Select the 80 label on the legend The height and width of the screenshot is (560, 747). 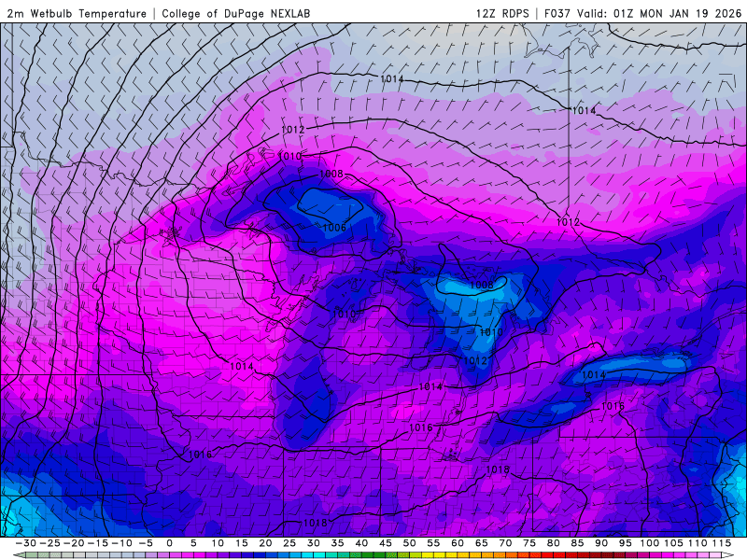(x=553, y=543)
